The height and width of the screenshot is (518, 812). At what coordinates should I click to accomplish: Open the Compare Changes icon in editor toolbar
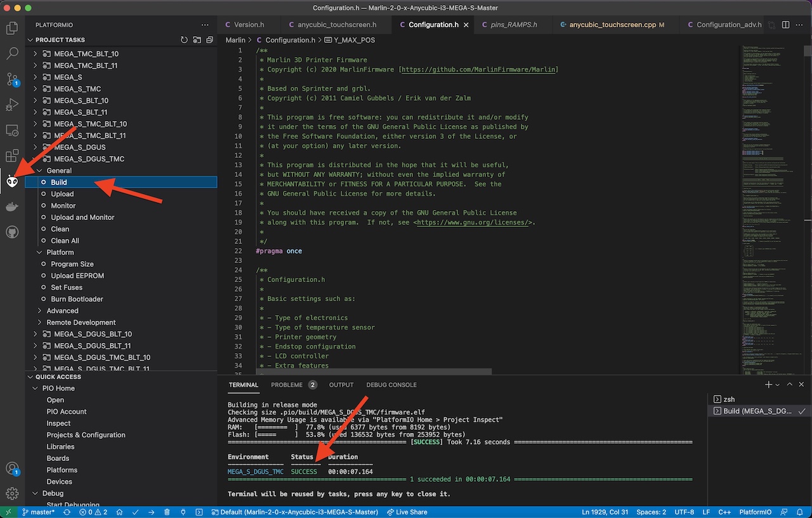(772, 25)
